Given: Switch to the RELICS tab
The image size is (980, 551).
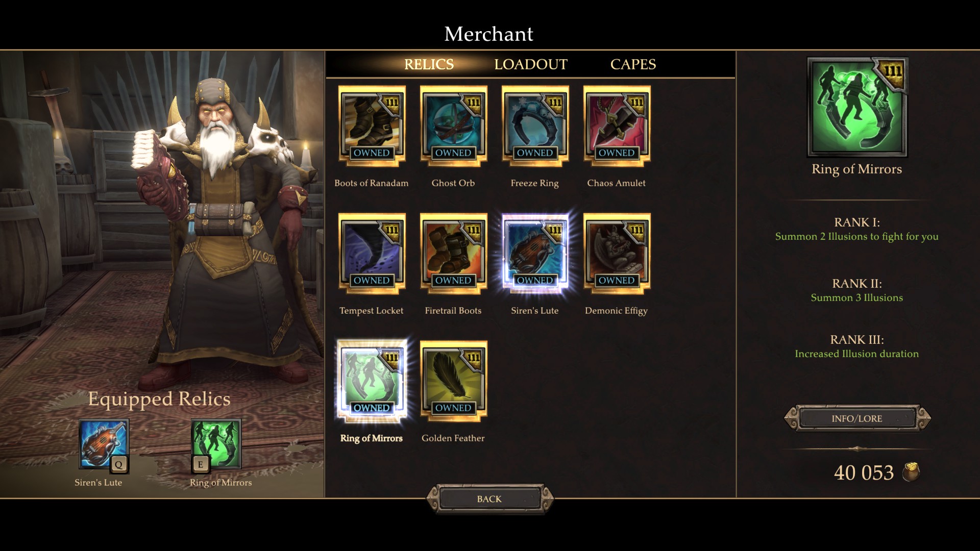Looking at the screenshot, I should coord(429,64).
